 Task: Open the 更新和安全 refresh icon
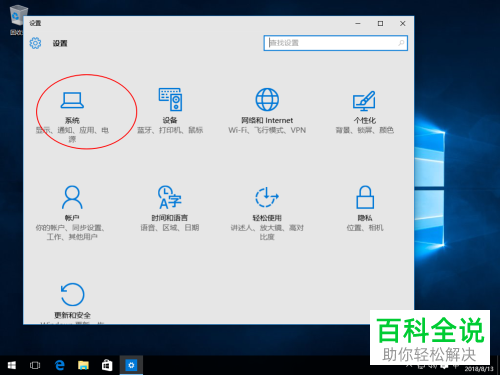coord(72,294)
